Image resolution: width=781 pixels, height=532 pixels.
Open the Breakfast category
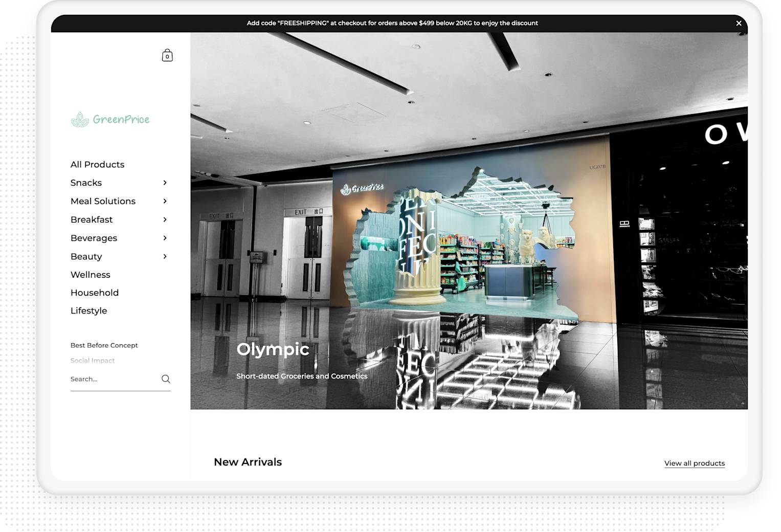pyautogui.click(x=92, y=219)
